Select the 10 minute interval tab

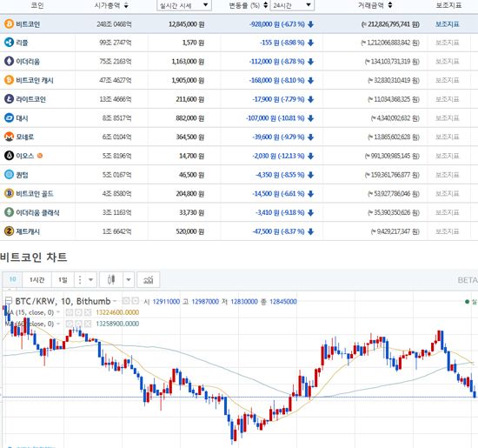click(12, 279)
